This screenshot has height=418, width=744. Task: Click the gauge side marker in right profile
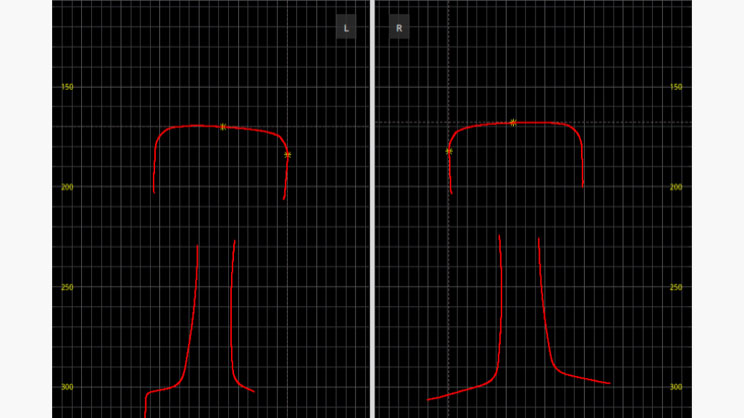coord(449,151)
